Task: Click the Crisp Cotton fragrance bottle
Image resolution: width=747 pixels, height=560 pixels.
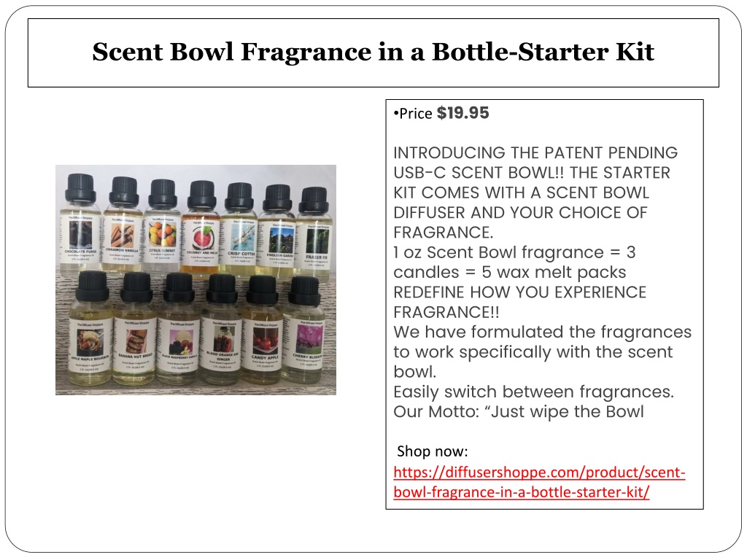Action: pyautogui.click(x=239, y=230)
